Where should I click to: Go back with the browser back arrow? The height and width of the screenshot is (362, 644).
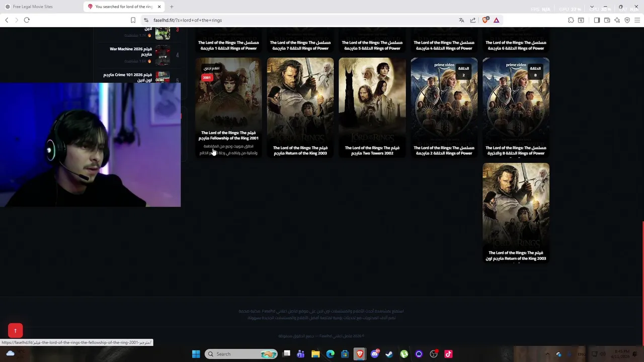pos(7,20)
